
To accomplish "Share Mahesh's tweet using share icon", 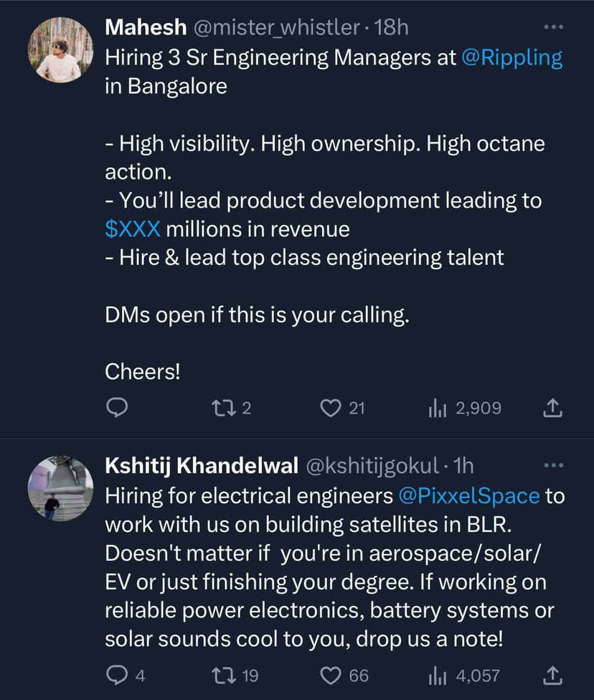I will pos(552,409).
